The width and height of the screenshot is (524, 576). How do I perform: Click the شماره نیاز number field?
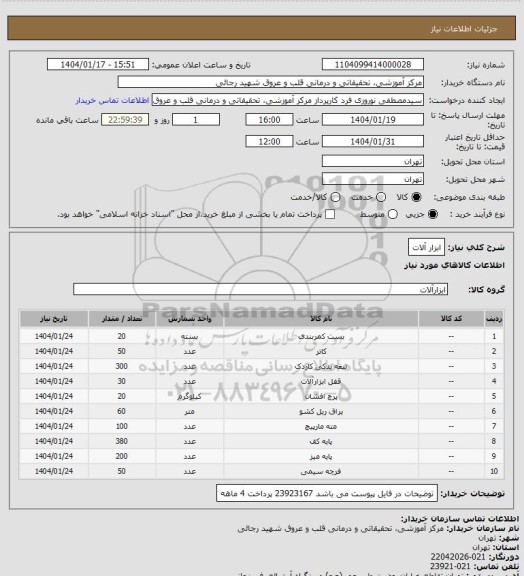click(x=373, y=65)
